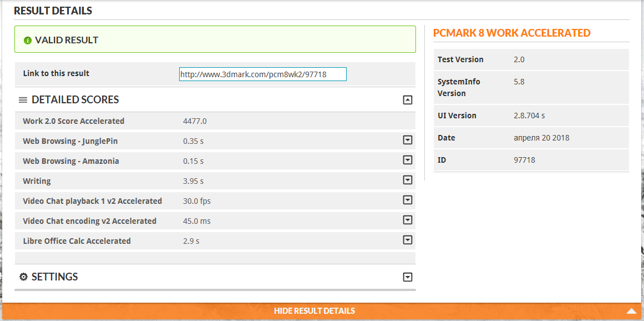This screenshot has height=321, width=644.
Task: Click the Date label
Action: coord(446,138)
